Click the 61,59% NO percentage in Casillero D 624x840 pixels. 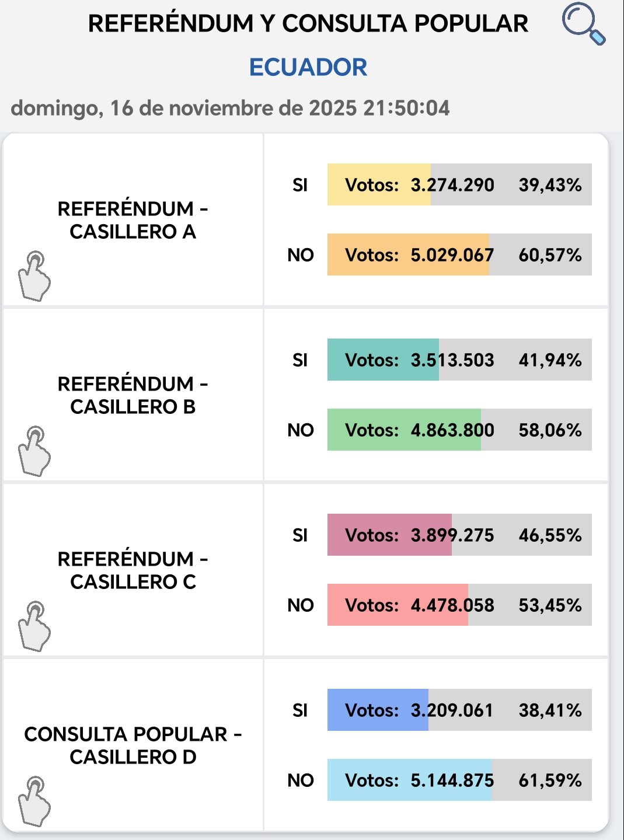[550, 780]
